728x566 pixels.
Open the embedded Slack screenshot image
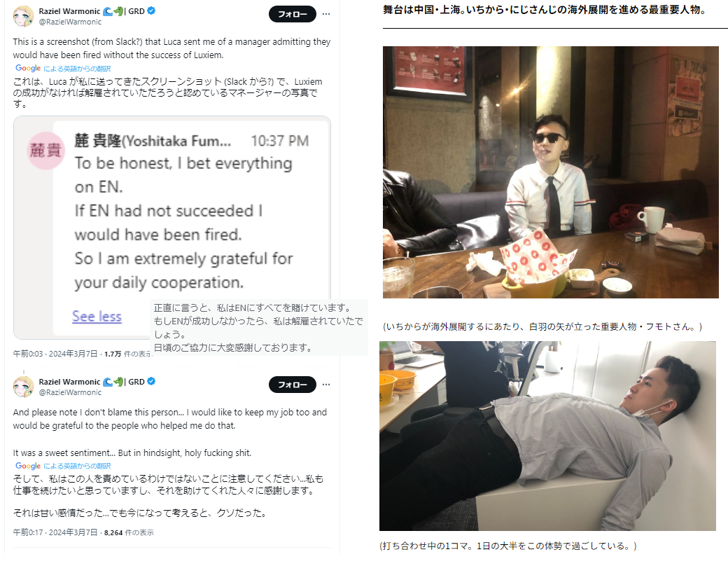[172, 228]
